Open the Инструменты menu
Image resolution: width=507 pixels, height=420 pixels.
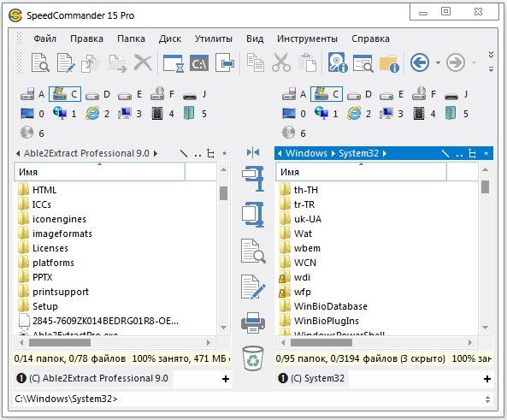[x=307, y=38]
